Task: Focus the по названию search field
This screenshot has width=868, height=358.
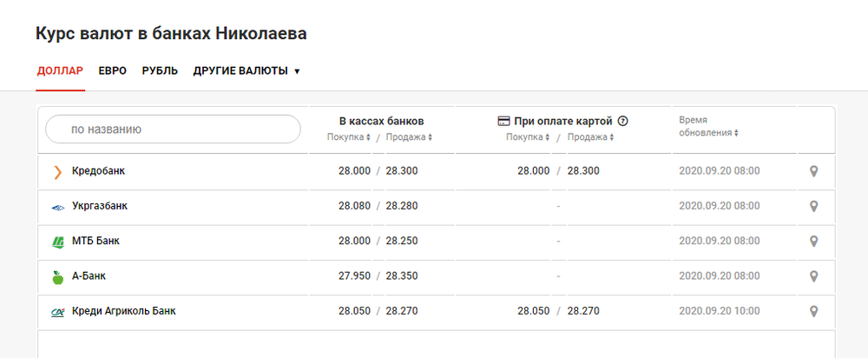Action: click(173, 129)
